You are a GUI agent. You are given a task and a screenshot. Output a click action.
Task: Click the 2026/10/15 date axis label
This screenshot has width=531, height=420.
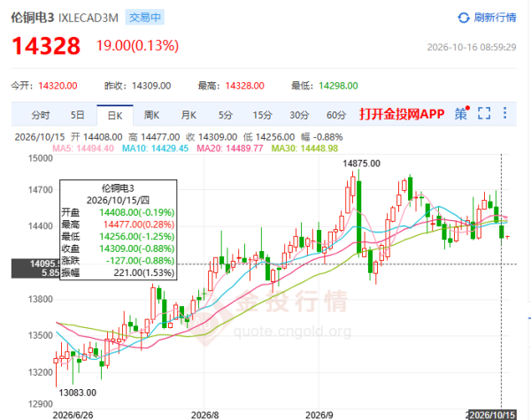click(x=492, y=415)
